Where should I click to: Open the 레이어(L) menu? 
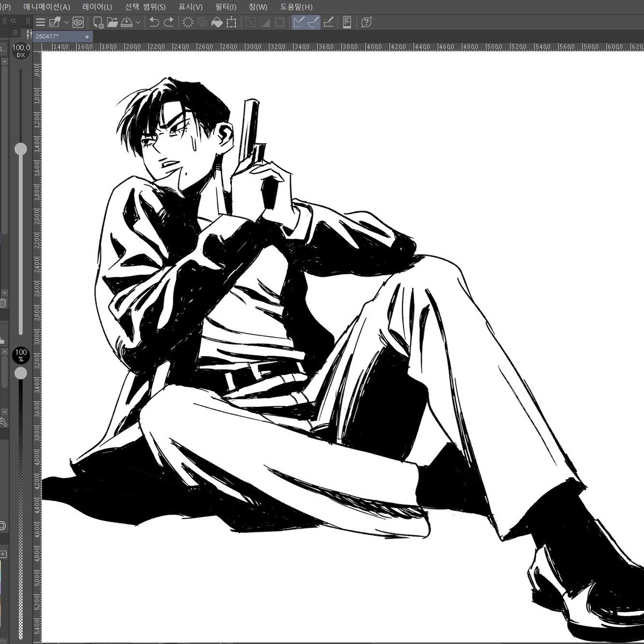pos(97,7)
